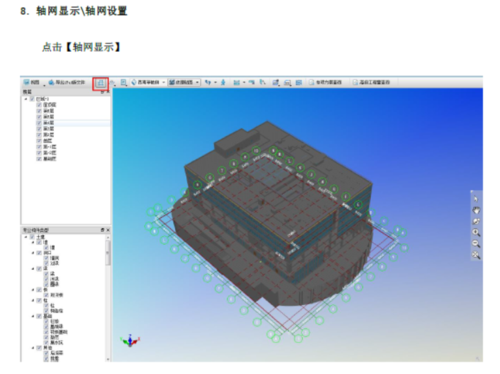Click component panel scrollbar up arrow
Image resolution: width=500 pixels, height=374 pixels.
point(108,237)
